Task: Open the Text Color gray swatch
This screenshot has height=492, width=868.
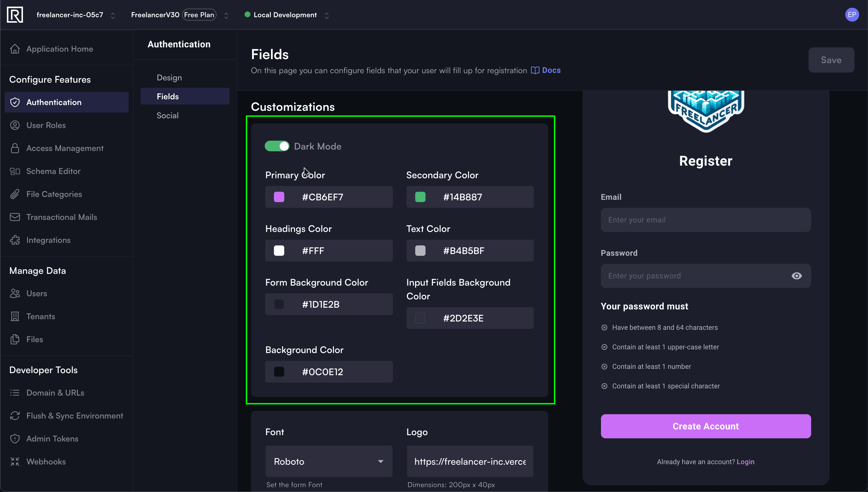Action: point(420,251)
